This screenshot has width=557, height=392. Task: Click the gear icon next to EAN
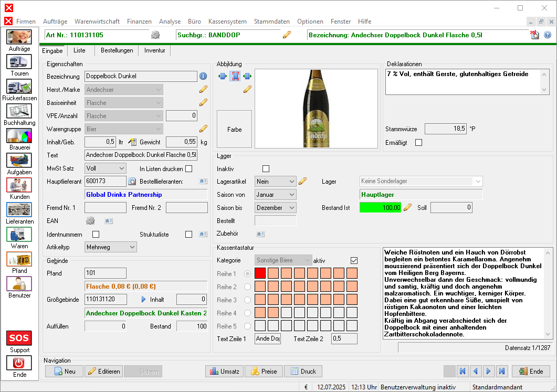tap(90, 221)
